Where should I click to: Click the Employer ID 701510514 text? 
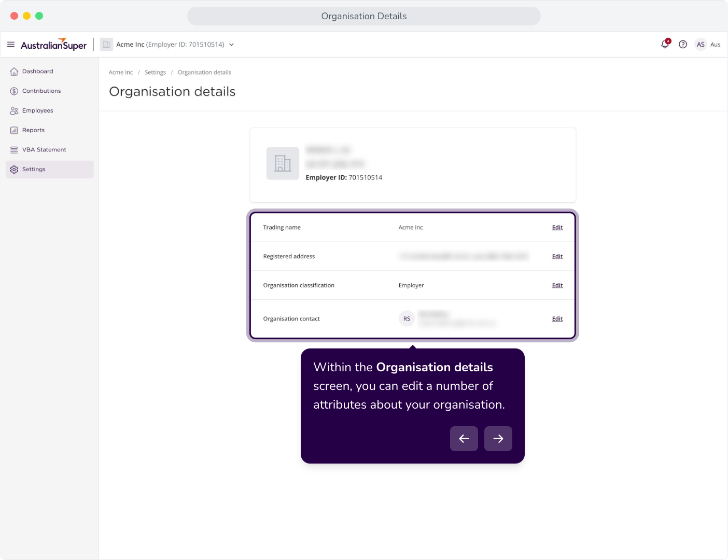(x=344, y=177)
